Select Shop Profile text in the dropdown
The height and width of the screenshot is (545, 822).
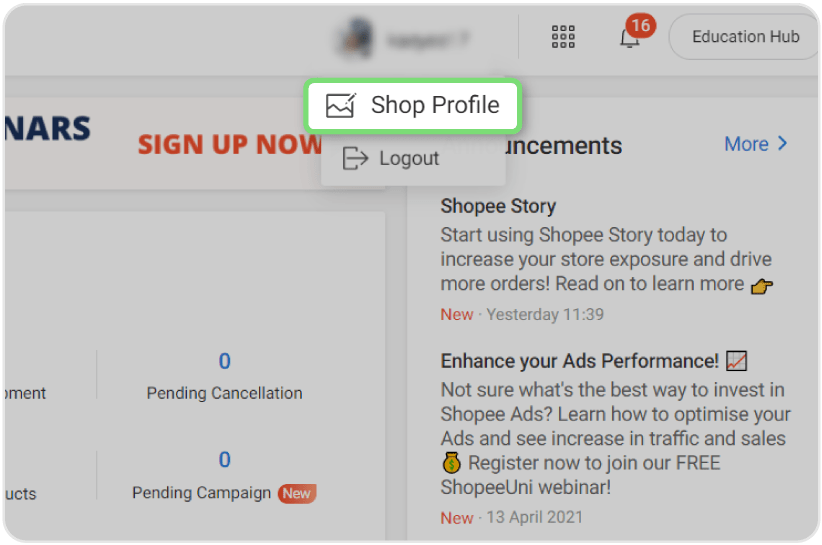pyautogui.click(x=435, y=105)
